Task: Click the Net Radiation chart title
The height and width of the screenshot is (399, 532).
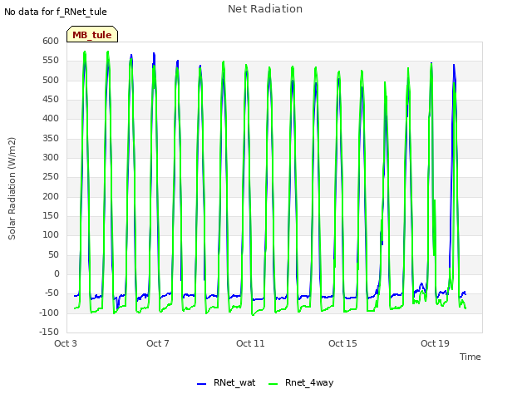Action: (265, 9)
